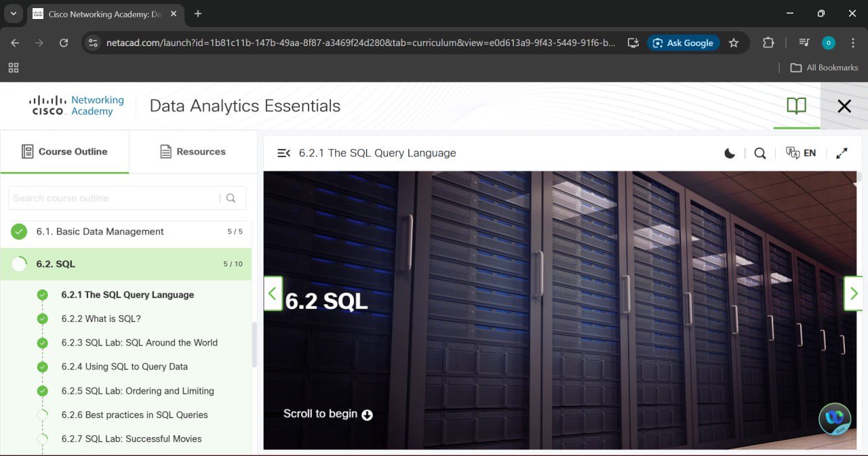This screenshot has width=868, height=456.
Task: Collapse the 6.2. SQL section
Action: 126,264
